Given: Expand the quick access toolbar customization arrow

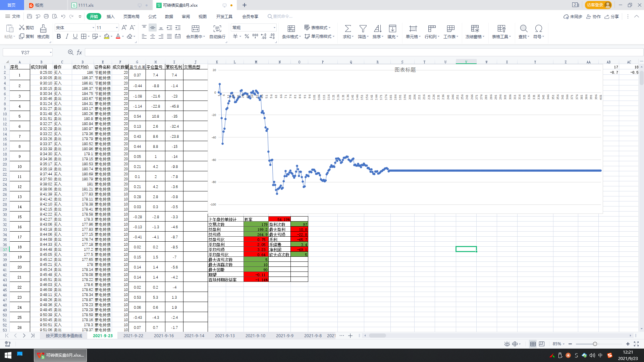Looking at the screenshot, I should click(80, 16).
